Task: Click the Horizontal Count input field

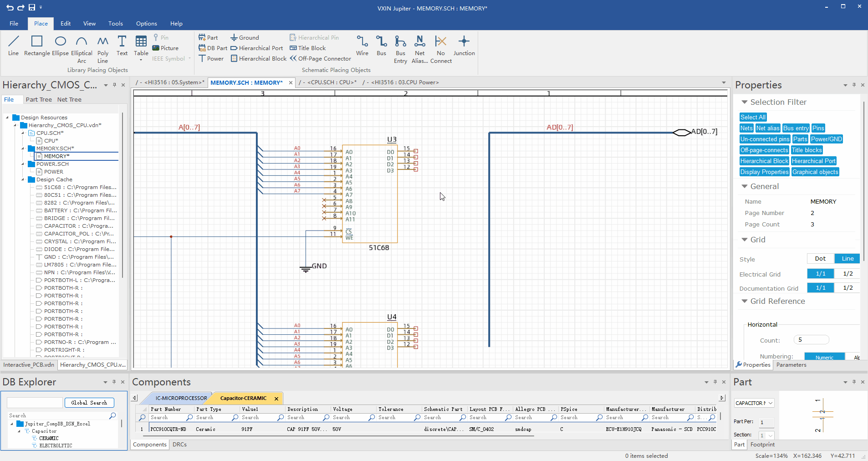Action: click(x=811, y=340)
